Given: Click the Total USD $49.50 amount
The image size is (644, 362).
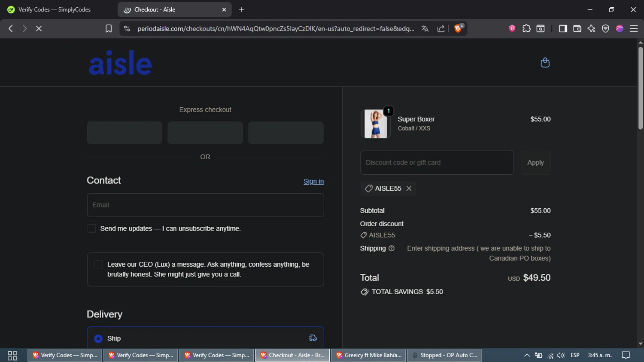Looking at the screenshot, I should 529,278.
